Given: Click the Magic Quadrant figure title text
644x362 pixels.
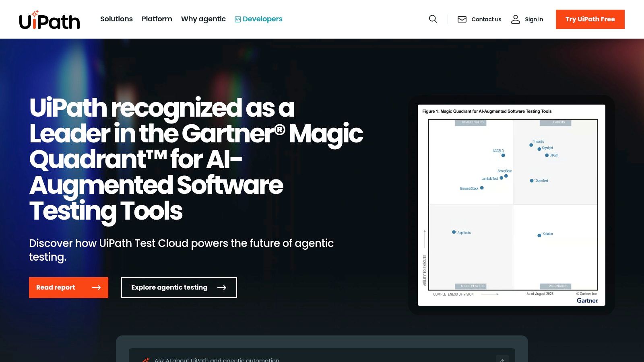Looking at the screenshot, I should 487,111.
